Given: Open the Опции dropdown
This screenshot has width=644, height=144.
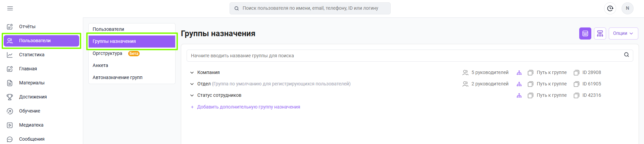Looking at the screenshot, I should coord(623,33).
